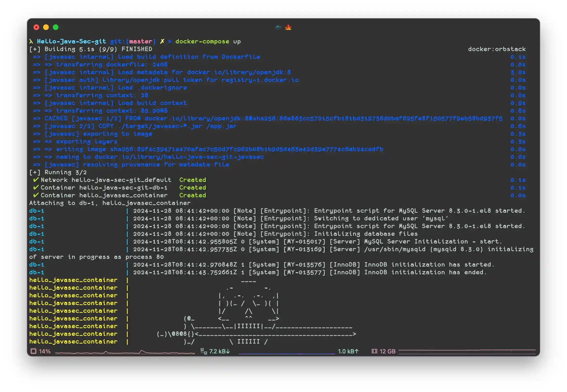Viewport: 567px width, 392px height.
Task: Click the network download graph line
Action: click(x=287, y=354)
